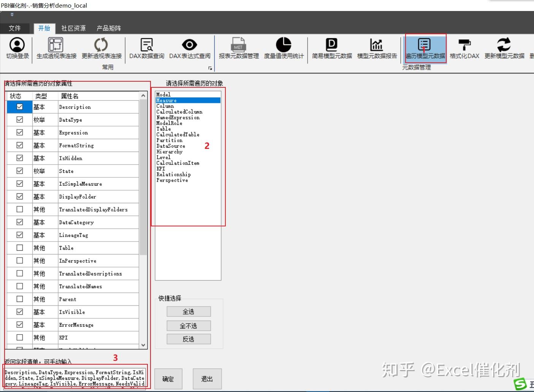Uncheck the Description attribute checkbox
Viewport: 534px width, 392px height.
(19, 107)
